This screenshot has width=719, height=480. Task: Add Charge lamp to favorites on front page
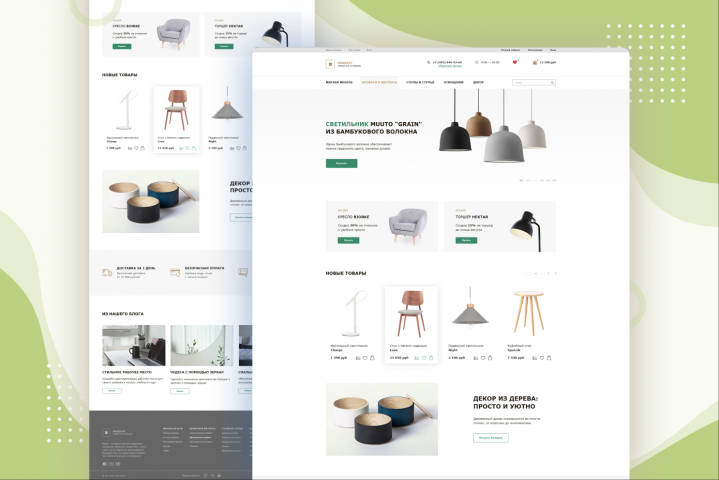(x=365, y=358)
